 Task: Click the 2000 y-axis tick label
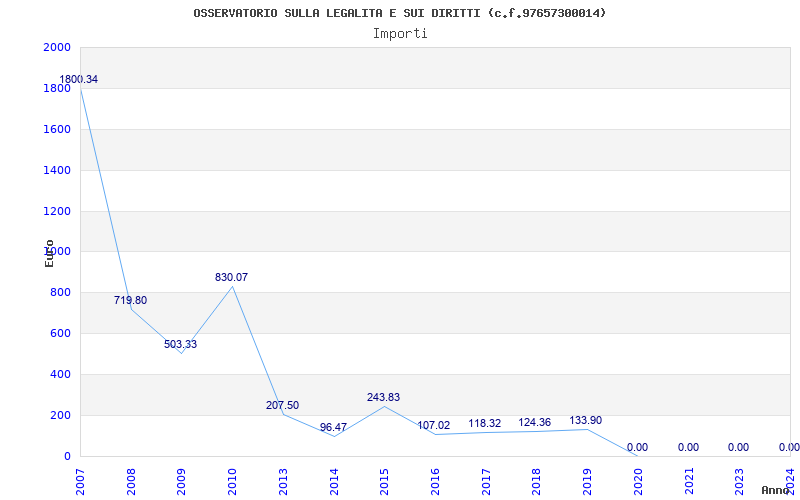(57, 48)
